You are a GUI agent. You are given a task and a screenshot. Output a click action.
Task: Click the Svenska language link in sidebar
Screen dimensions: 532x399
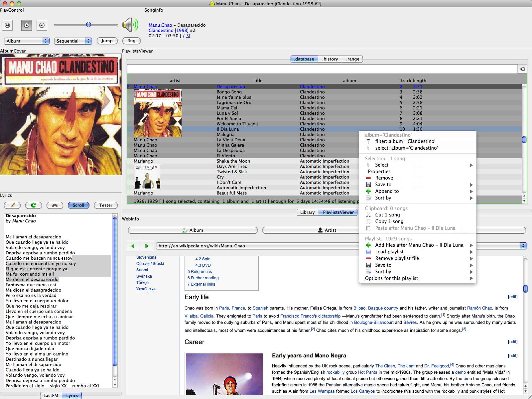point(144,276)
